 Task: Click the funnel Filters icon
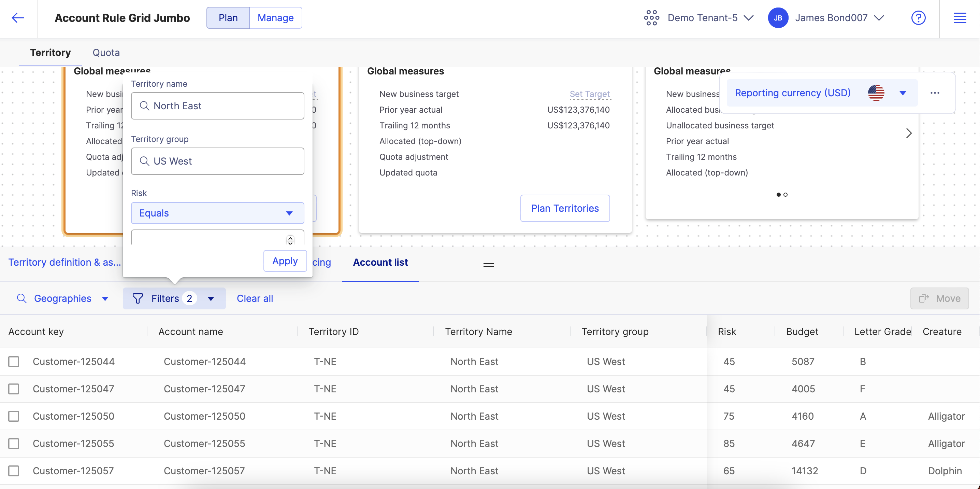[138, 298]
